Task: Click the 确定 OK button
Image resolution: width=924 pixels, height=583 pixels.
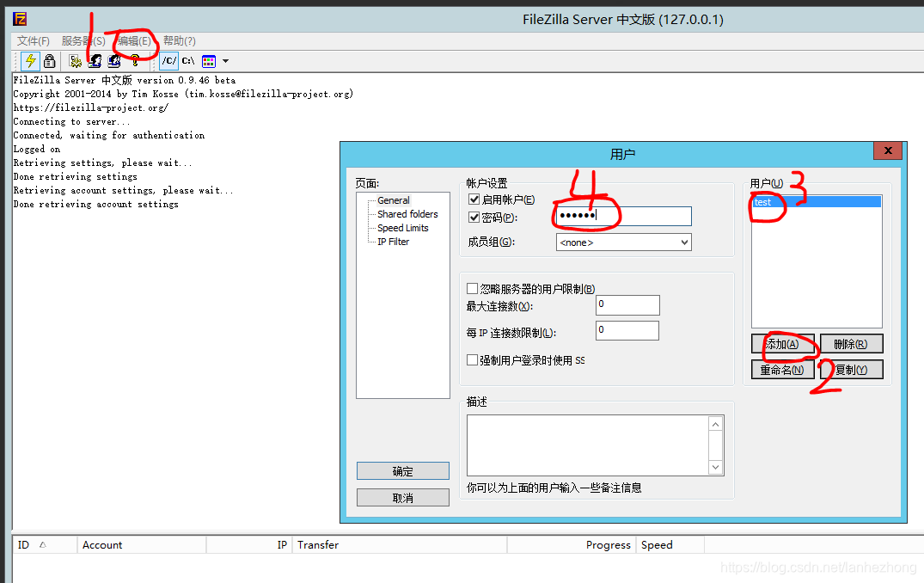Action: [x=403, y=471]
